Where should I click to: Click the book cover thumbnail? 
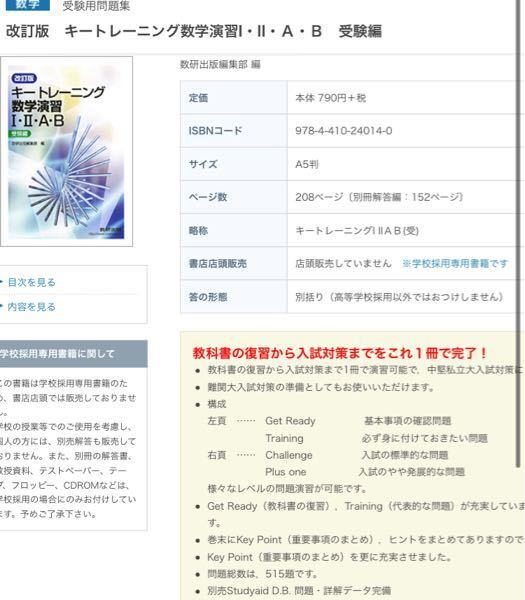[66, 152]
